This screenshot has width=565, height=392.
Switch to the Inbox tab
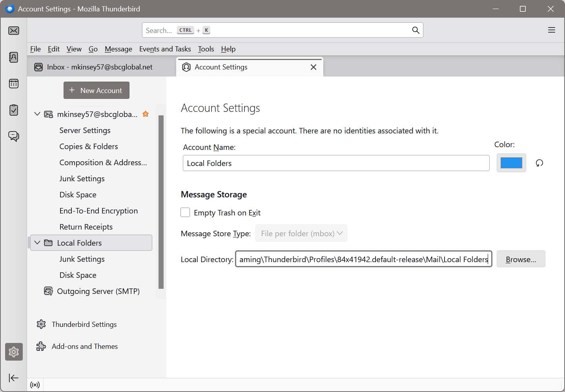point(100,67)
